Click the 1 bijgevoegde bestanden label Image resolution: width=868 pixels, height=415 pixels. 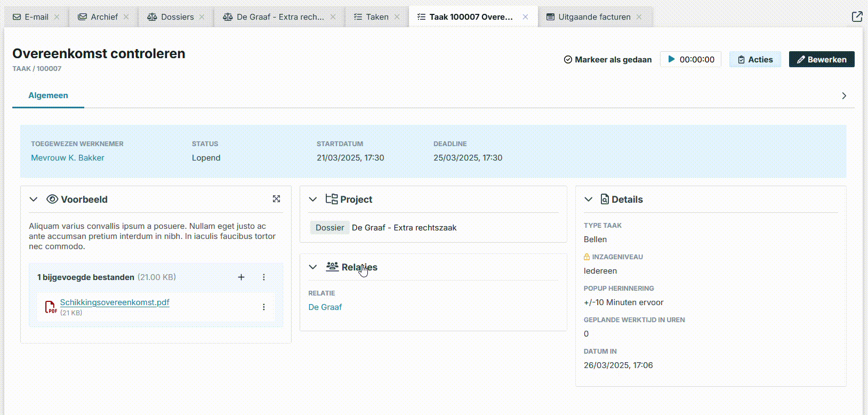coord(86,277)
